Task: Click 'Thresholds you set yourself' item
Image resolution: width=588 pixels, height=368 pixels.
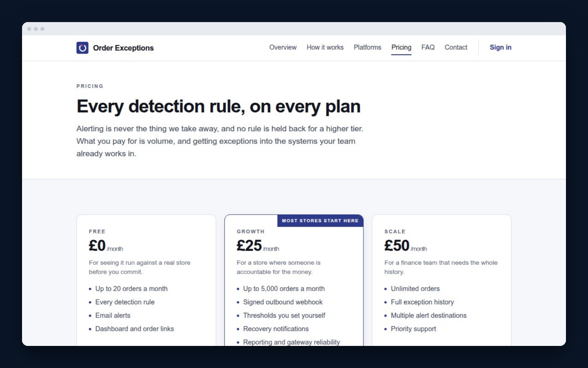Action: click(284, 315)
